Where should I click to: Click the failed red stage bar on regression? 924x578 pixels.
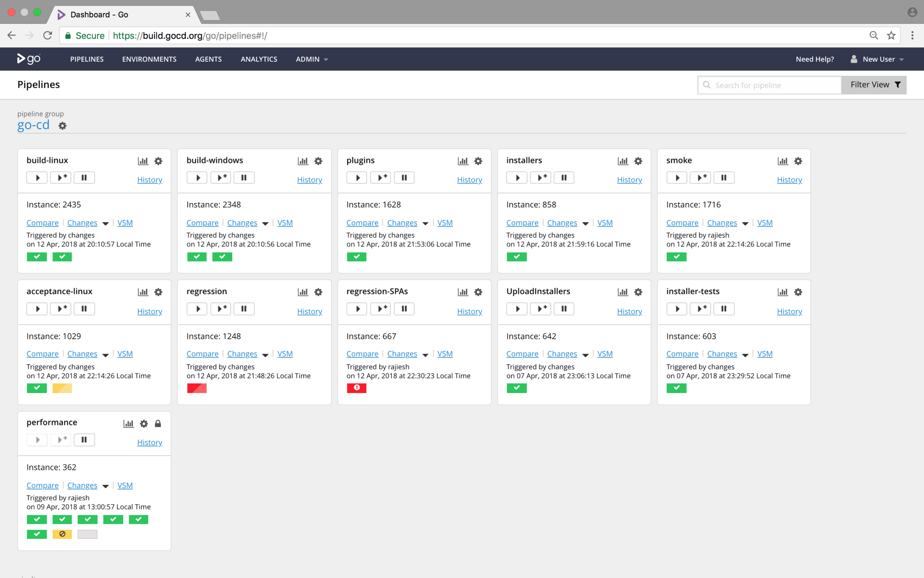point(196,388)
